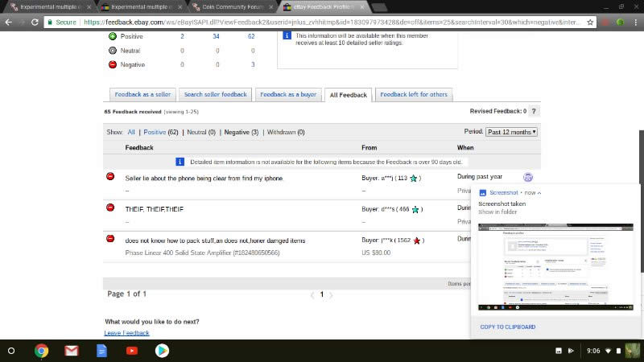Click the page scrollbar thumb

[641, 201]
